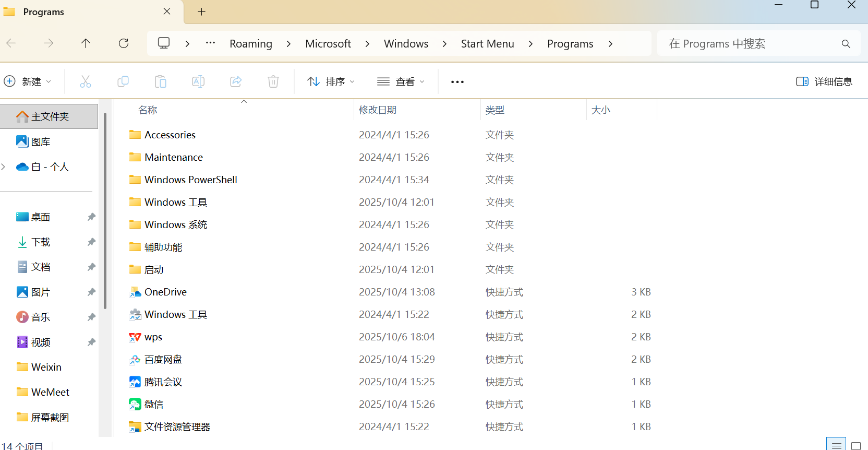
Task: Go forward with the right arrow
Action: pos(49,43)
